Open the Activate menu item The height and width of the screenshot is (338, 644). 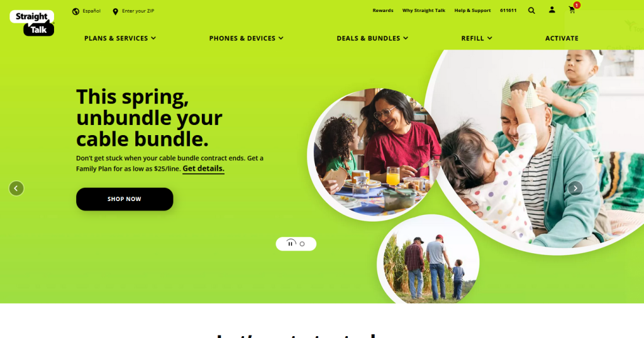pyautogui.click(x=562, y=38)
